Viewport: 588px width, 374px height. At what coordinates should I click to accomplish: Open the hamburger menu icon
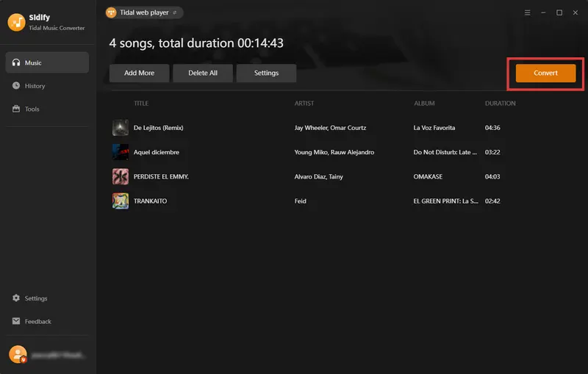coord(527,12)
